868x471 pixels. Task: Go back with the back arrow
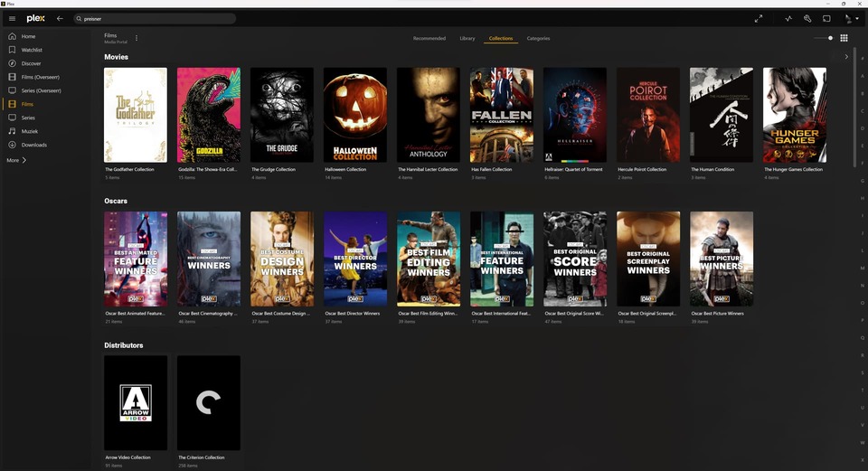(60, 18)
